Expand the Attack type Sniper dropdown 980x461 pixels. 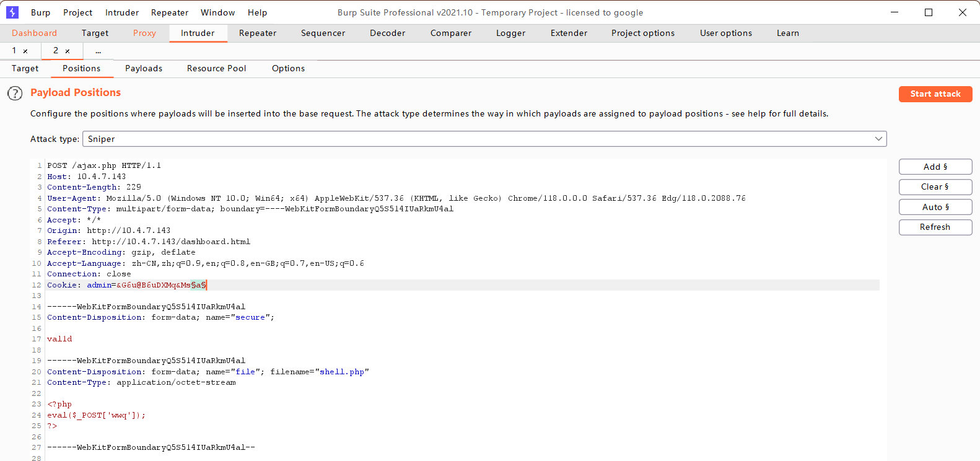tap(484, 139)
